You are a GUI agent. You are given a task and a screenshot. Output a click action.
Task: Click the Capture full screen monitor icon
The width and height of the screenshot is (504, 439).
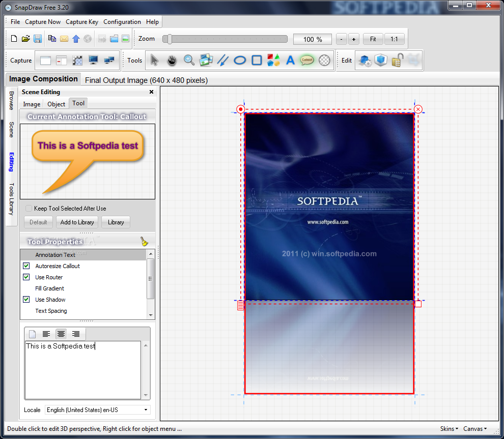(x=93, y=60)
